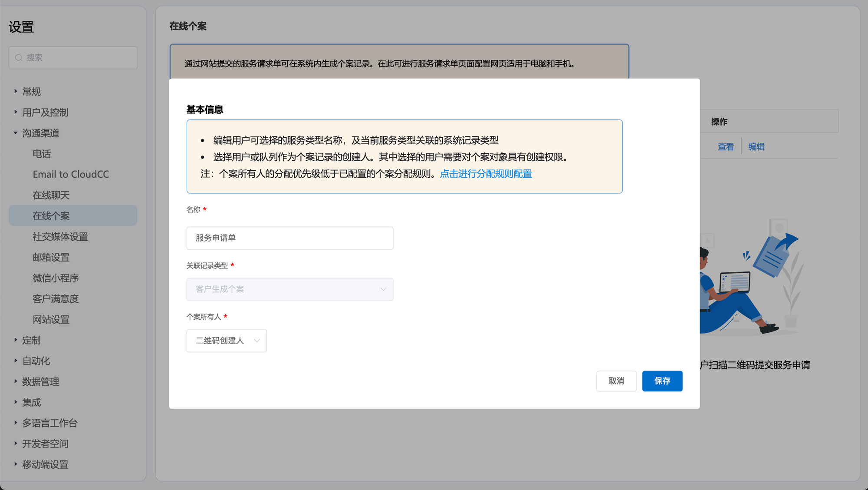The height and width of the screenshot is (490, 868).
Task: Click the 保存 button
Action: coord(662,381)
